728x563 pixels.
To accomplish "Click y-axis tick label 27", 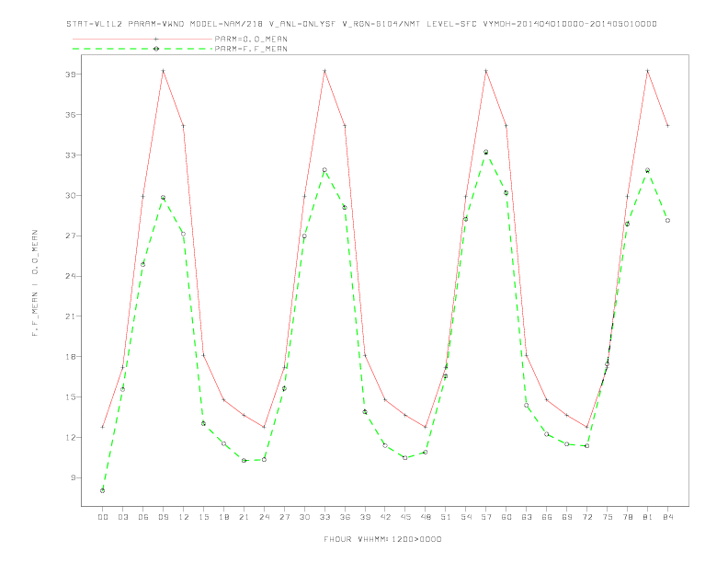I will tap(71, 236).
